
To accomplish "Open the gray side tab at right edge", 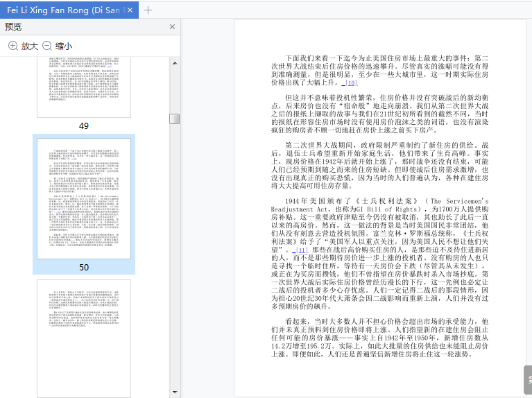I will [528, 380].
